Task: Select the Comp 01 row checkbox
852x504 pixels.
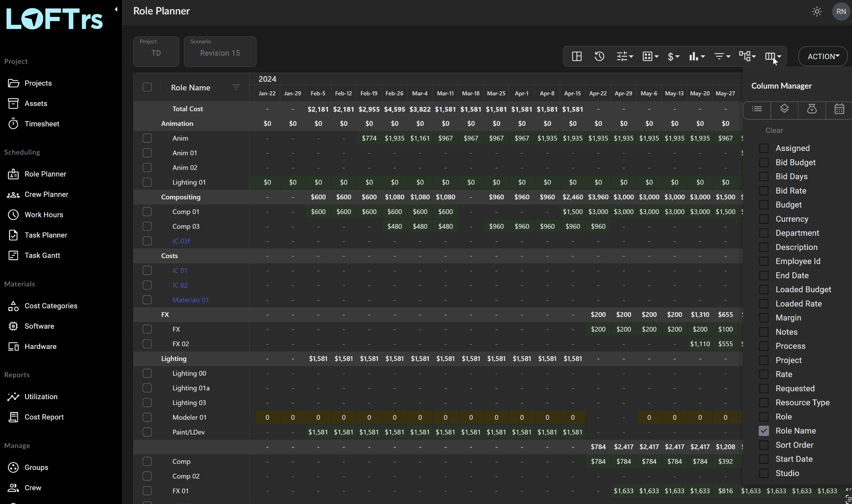Action: tap(147, 212)
